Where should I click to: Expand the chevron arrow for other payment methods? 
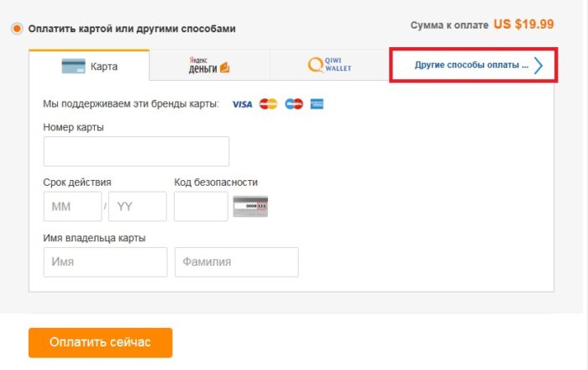pos(538,66)
